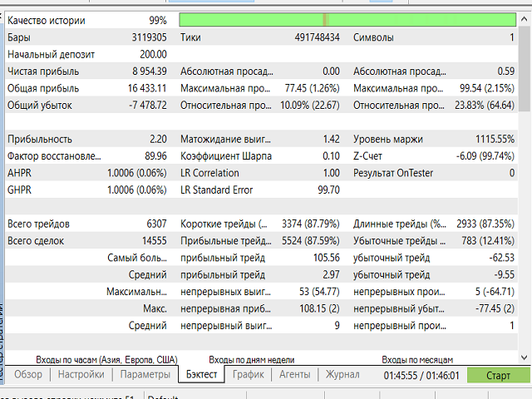Viewport: 532px width, 399px height.
Task: Click the Чистая прибыль value 8 954.39
Action: coord(150,71)
